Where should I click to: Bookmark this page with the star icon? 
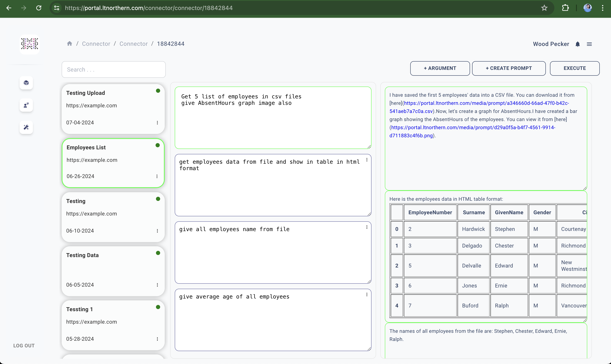tap(544, 8)
